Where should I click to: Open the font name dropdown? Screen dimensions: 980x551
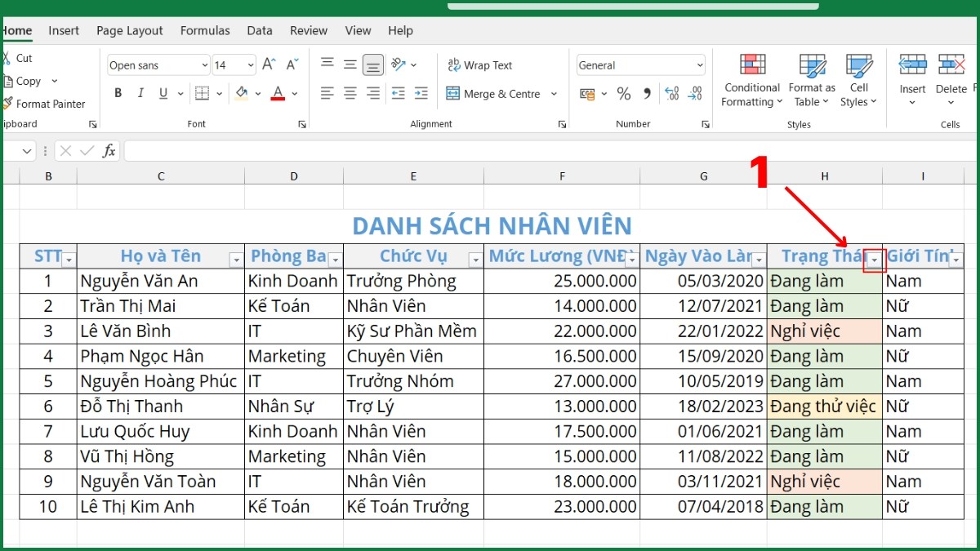pyautogui.click(x=204, y=65)
